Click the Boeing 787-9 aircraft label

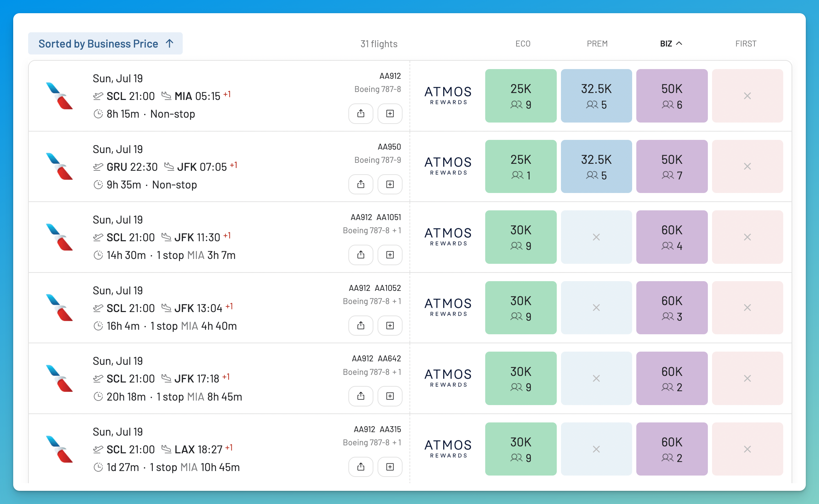point(378,160)
